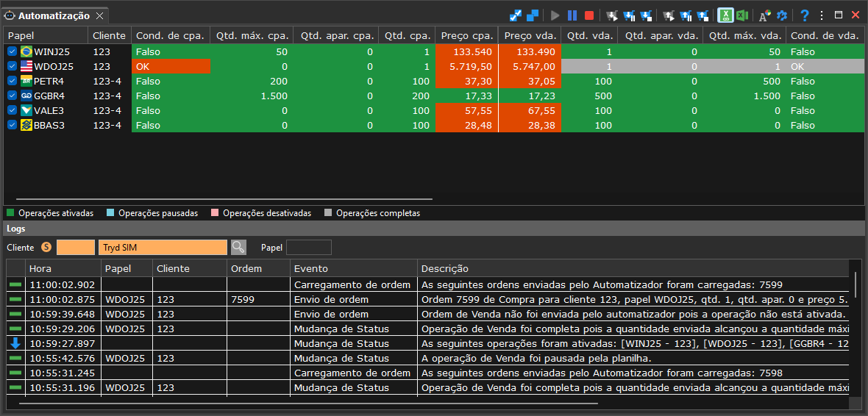Click the Tryd SIM client name field

(x=163, y=247)
